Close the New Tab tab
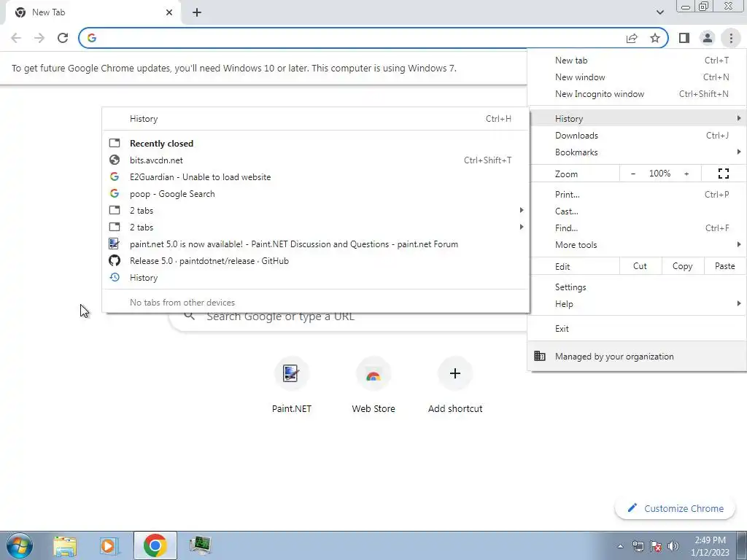Image resolution: width=747 pixels, height=560 pixels. click(x=169, y=12)
